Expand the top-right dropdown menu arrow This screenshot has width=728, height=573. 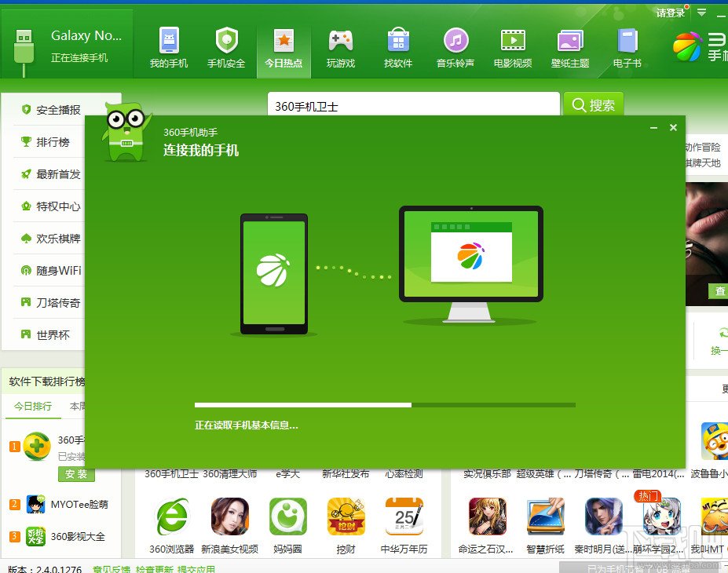point(702,13)
